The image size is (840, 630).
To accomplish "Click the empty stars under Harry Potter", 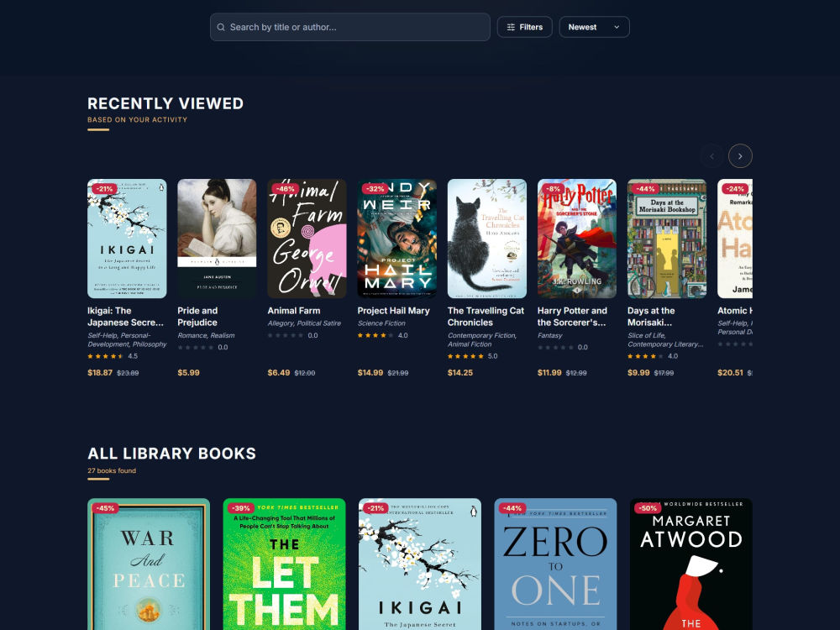I will point(555,347).
